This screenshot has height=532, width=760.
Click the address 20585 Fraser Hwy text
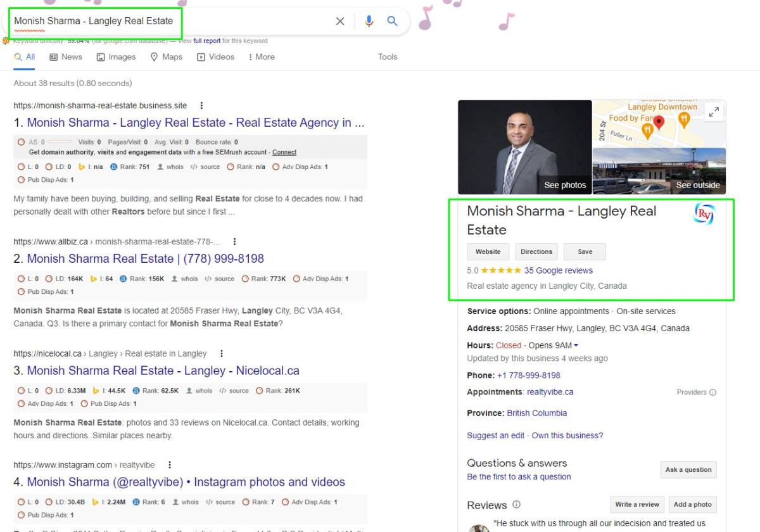597,329
